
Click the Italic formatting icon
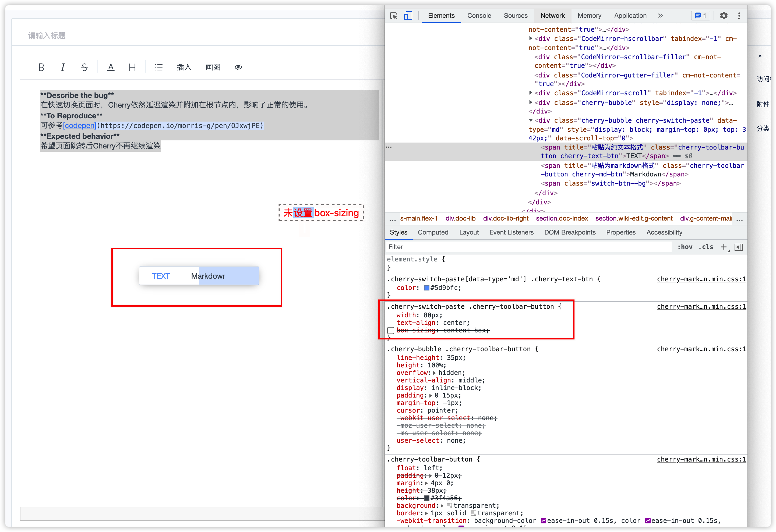tap(63, 67)
